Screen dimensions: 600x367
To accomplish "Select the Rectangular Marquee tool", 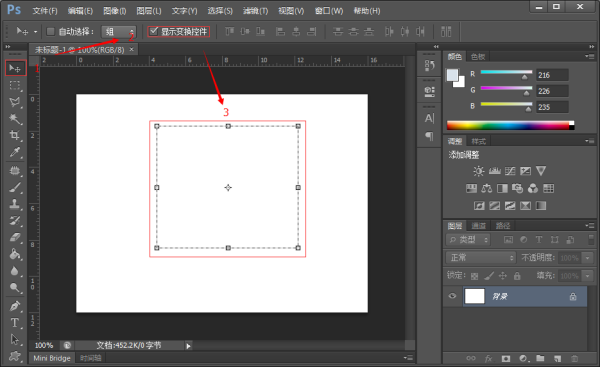I will pos(15,85).
